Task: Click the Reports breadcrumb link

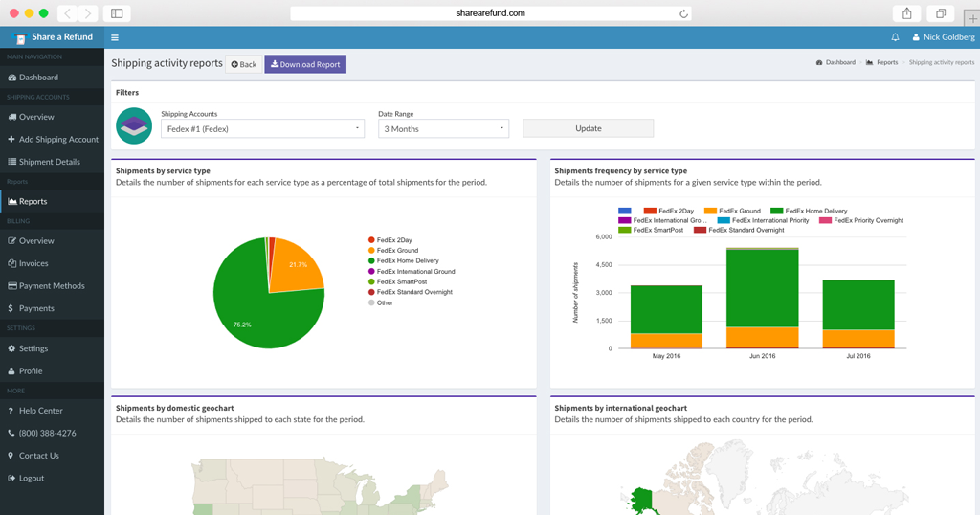Action: (881, 62)
